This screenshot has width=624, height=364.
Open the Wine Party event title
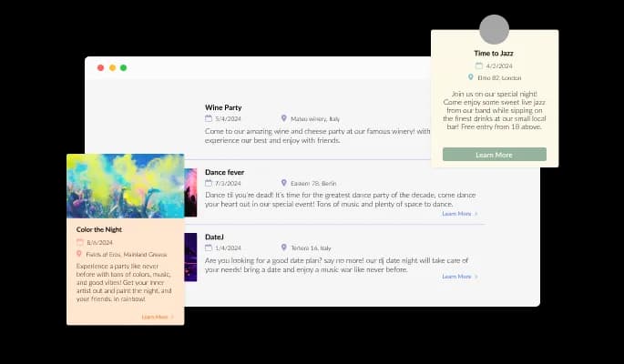tap(223, 107)
